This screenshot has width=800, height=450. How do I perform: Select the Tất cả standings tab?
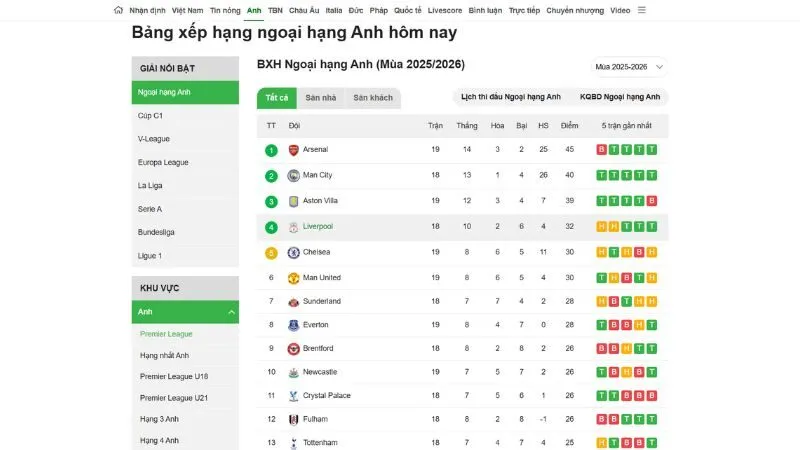coord(277,98)
